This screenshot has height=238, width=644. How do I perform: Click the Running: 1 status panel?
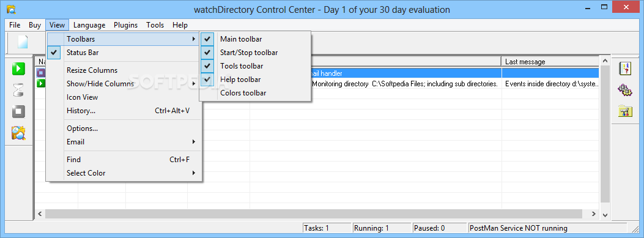tap(382, 228)
